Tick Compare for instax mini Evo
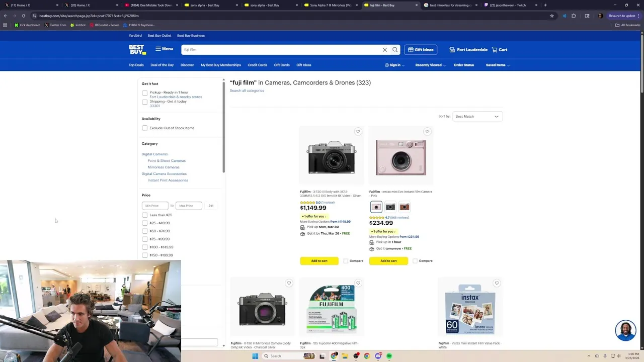Viewport: 644px width, 362px height. tap(415, 261)
